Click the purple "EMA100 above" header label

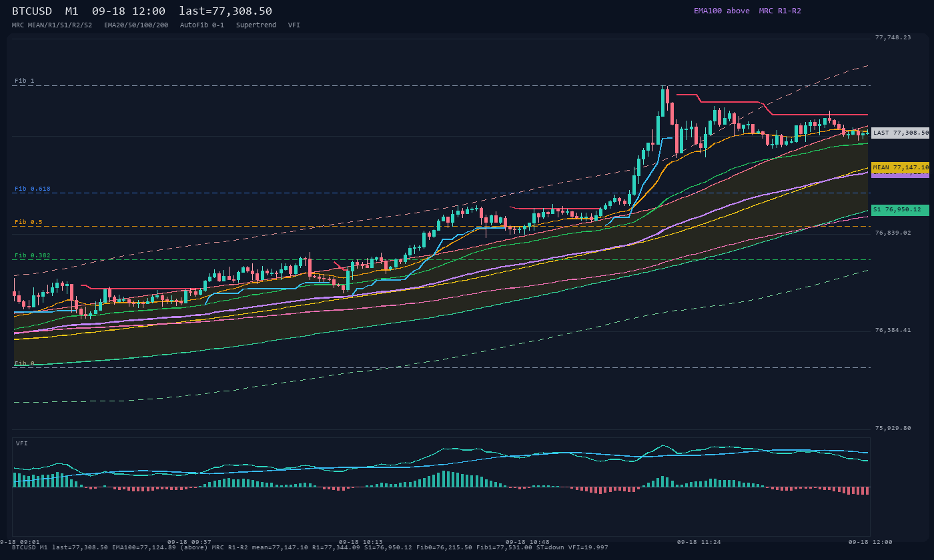tap(722, 11)
